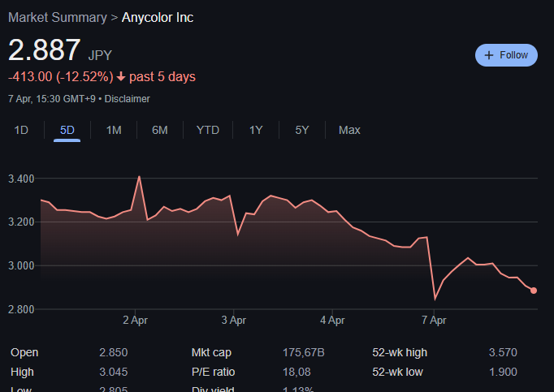Switch to the 6M range tab
Screen dimensions: 554x392
tap(160, 130)
